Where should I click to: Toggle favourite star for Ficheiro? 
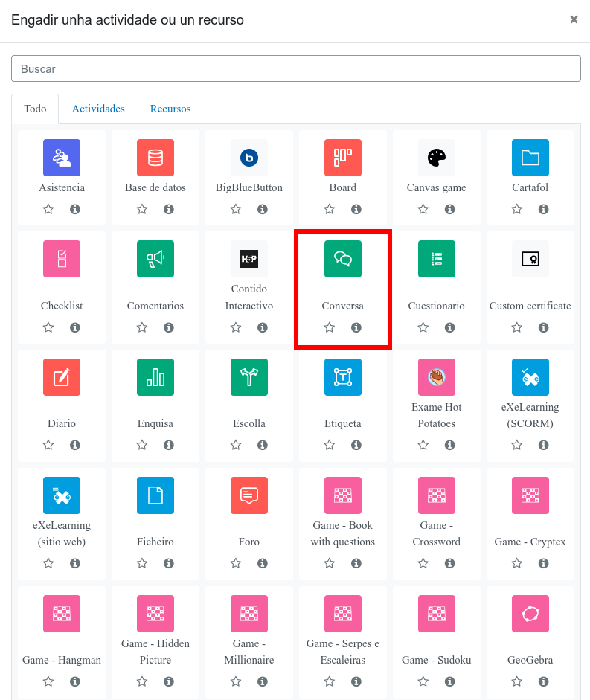tap(142, 564)
